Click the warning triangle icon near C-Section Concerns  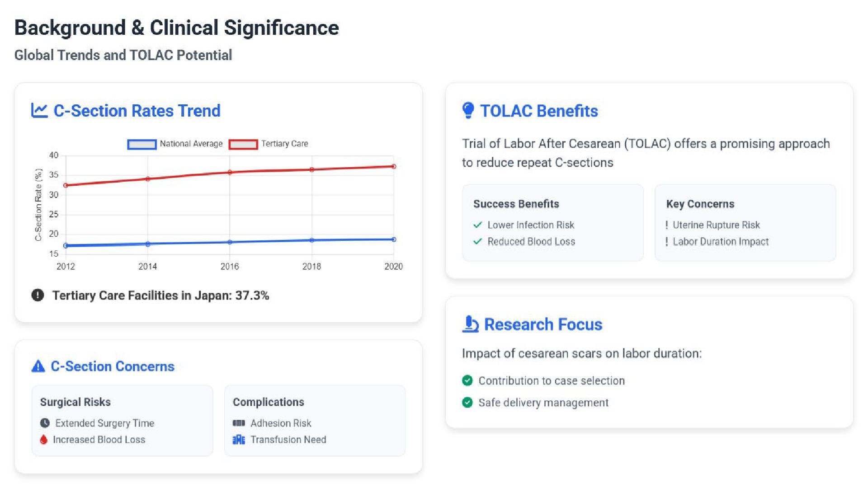click(x=38, y=366)
